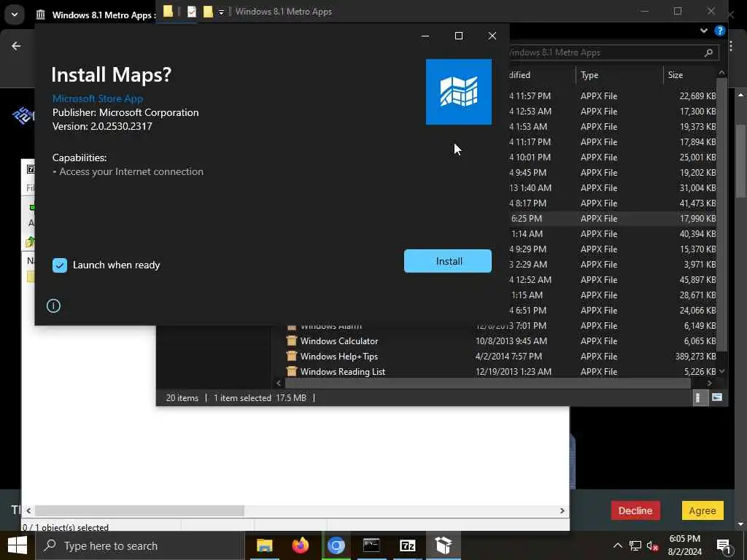Click the Explorer horizontal scrollbar thumb
Screen dimensions: 747x560
488,383
